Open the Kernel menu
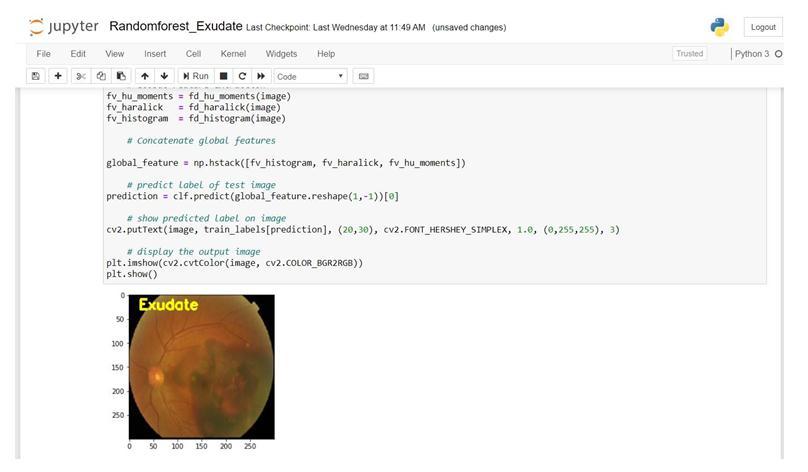Screen dimensions: 808x472 coord(233,54)
